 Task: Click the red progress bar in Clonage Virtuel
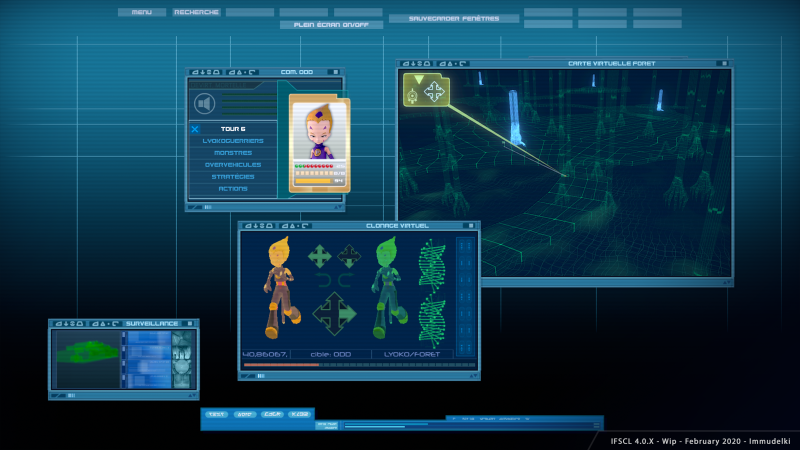click(x=281, y=365)
